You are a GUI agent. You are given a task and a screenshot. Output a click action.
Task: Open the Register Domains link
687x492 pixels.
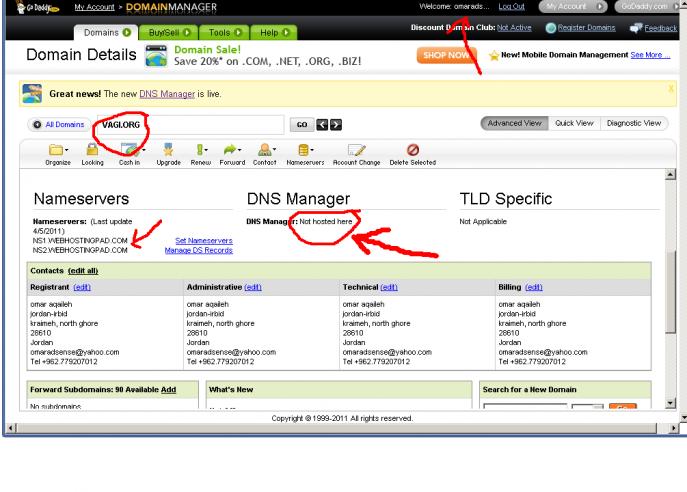point(586,28)
